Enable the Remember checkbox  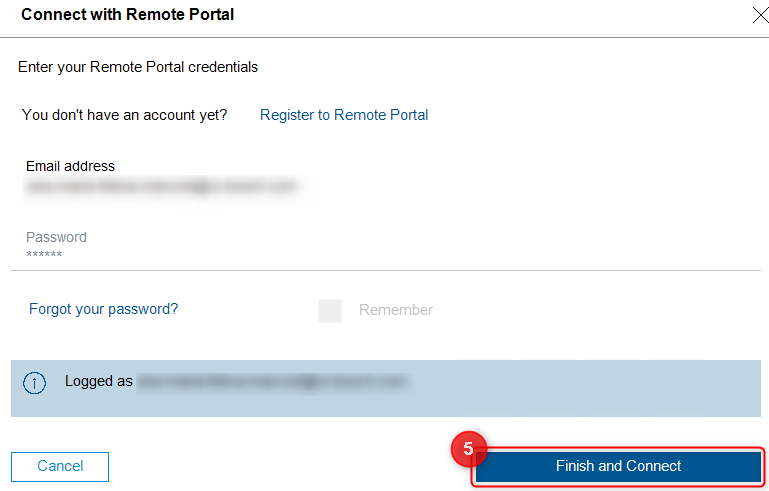(330, 311)
